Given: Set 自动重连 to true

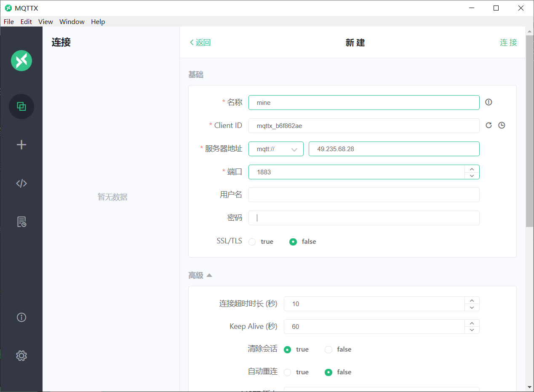Looking at the screenshot, I should [288, 372].
